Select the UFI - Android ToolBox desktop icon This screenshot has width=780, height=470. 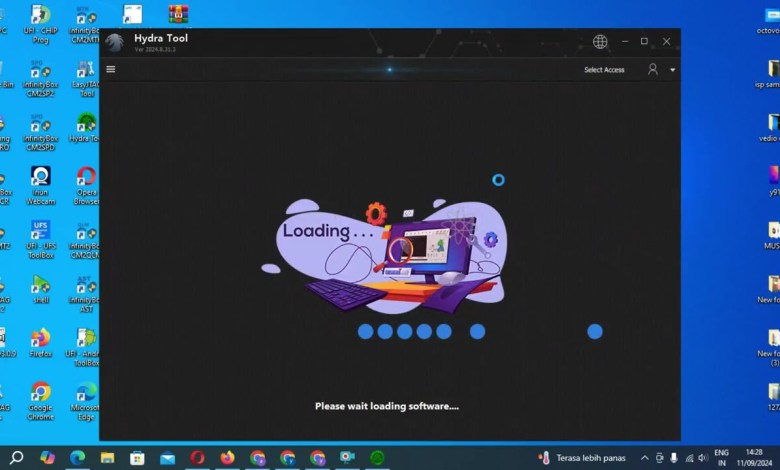pyautogui.click(x=84, y=347)
